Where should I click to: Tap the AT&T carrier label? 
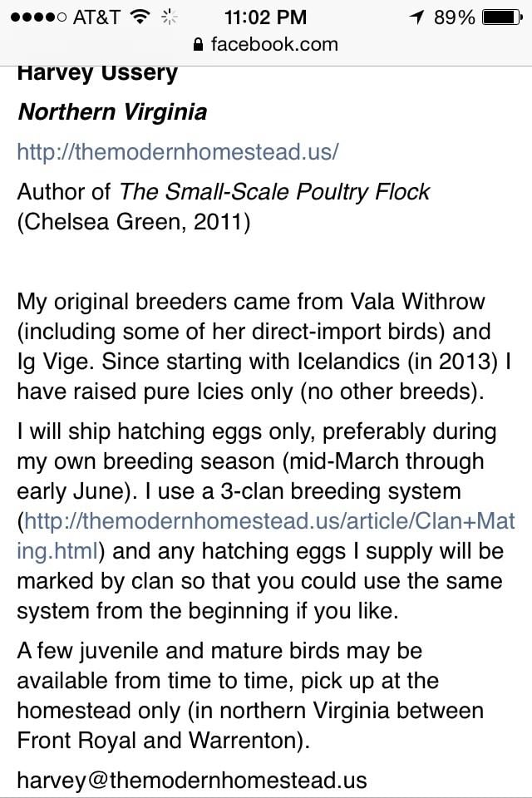(x=96, y=17)
